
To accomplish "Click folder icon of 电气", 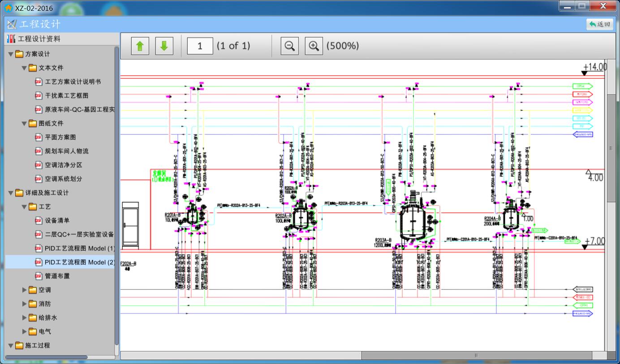I will point(33,332).
